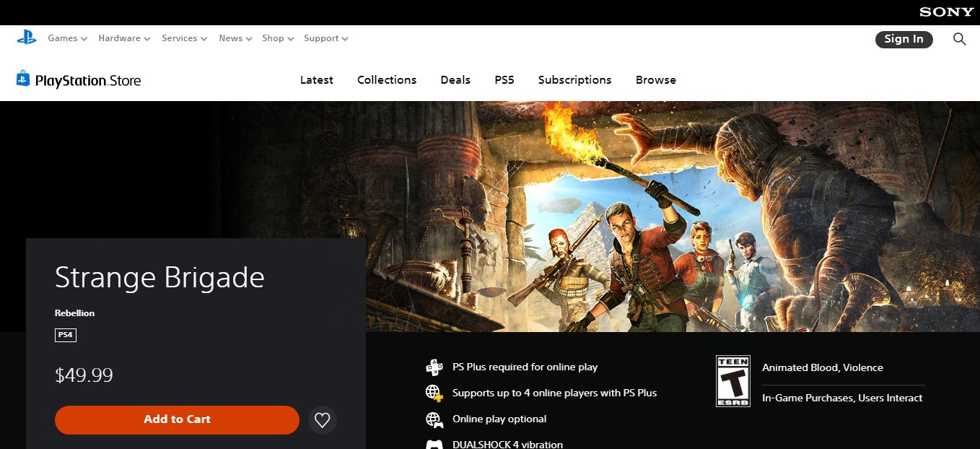Click 'Supports up to 4 online players' text
The width and height of the screenshot is (980, 449).
tap(554, 393)
